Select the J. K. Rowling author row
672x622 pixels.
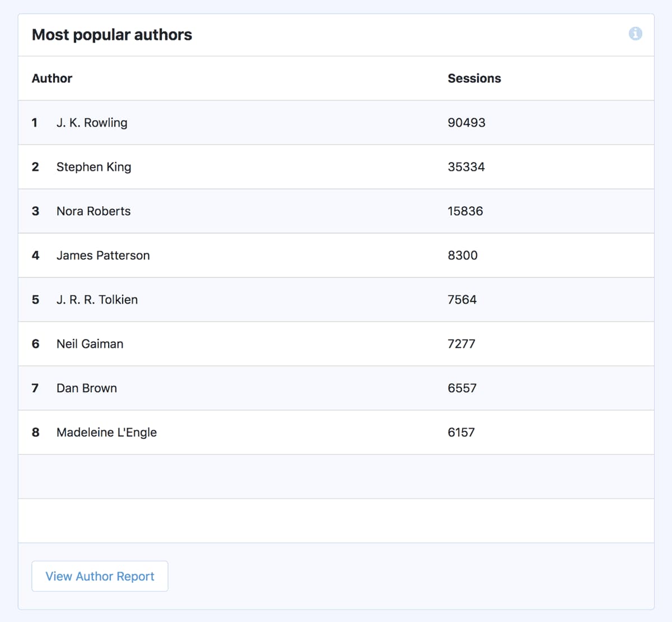coord(91,123)
